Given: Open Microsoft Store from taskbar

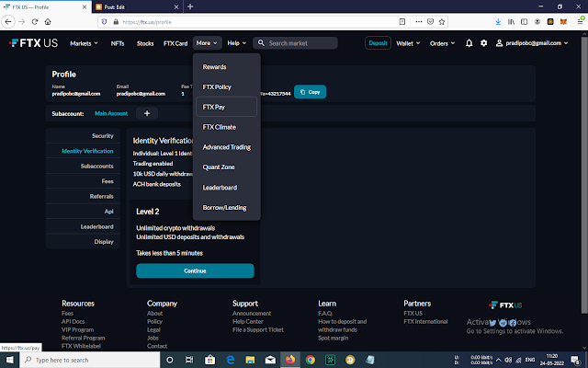Looking at the screenshot, I should [x=210, y=360].
